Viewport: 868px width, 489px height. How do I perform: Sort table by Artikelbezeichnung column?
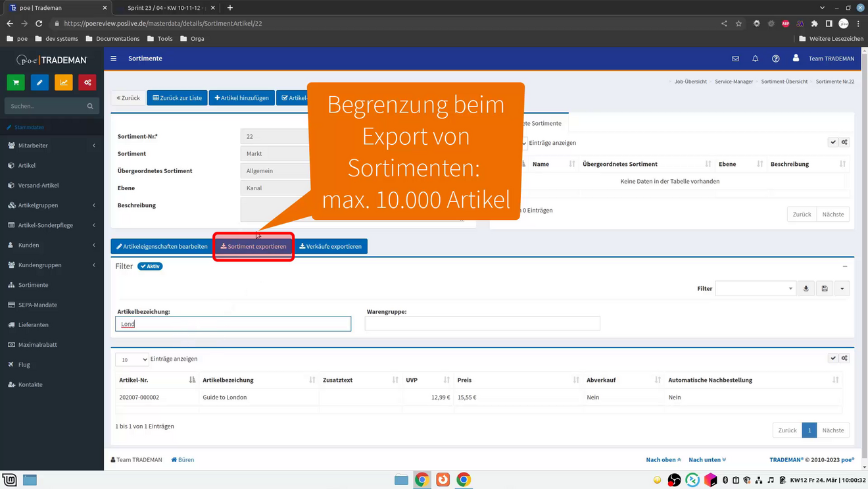[258, 380]
